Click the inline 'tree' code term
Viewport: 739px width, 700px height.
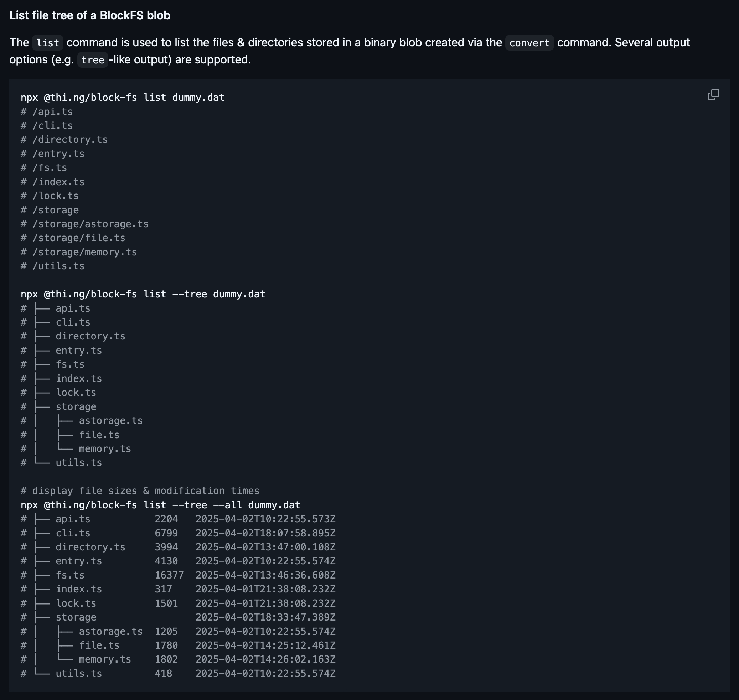(x=93, y=60)
